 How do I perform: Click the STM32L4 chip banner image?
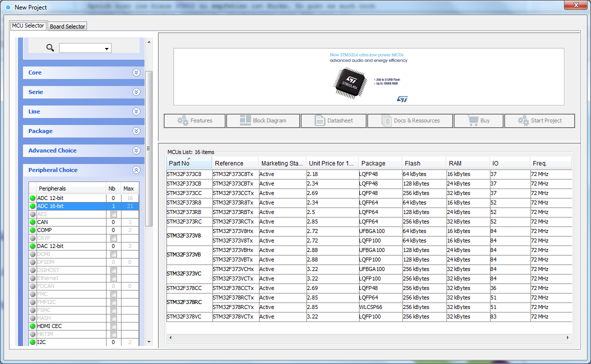(350, 83)
